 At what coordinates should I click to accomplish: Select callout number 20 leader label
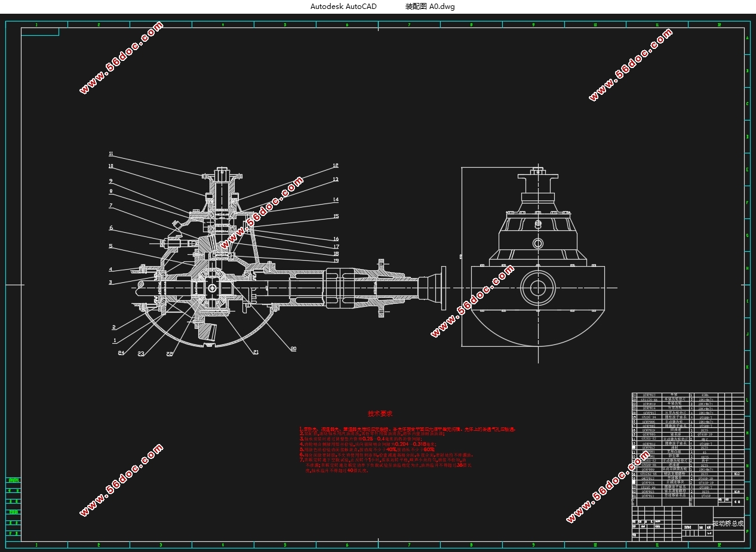coord(293,349)
